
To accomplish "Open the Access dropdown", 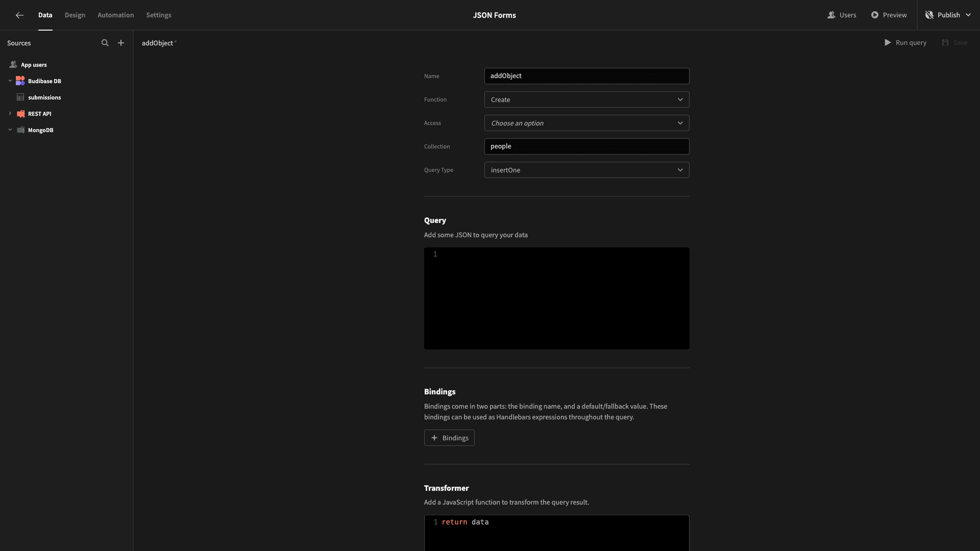I will click(586, 123).
